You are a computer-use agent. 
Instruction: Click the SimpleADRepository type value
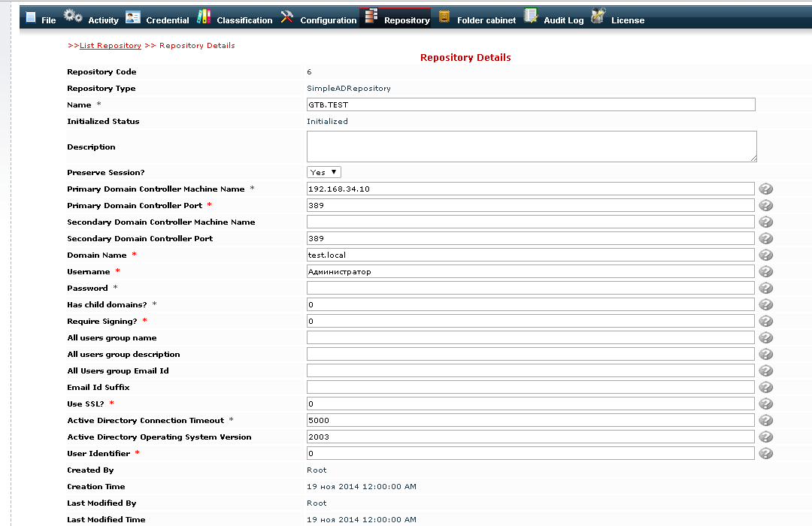pos(349,89)
